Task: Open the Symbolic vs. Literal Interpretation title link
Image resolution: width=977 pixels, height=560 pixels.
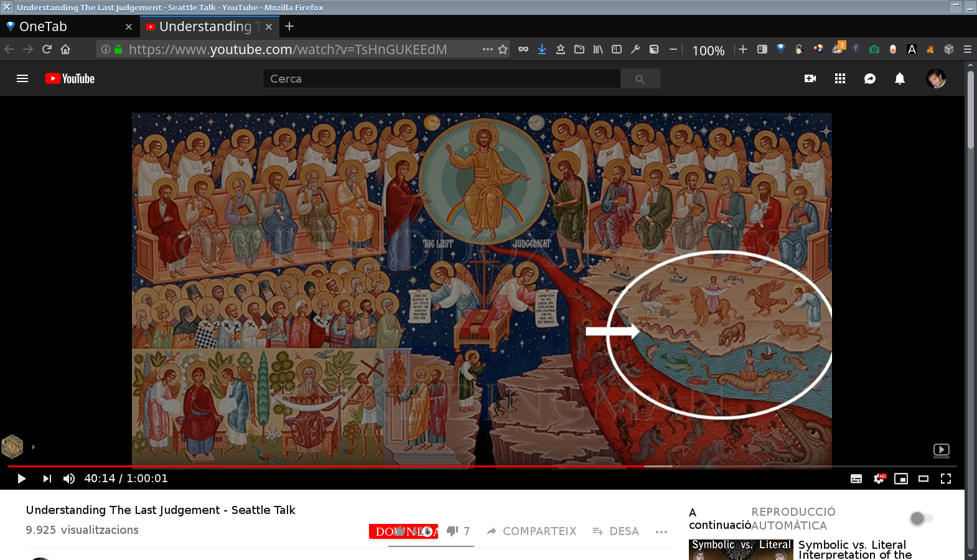Action: (x=855, y=549)
